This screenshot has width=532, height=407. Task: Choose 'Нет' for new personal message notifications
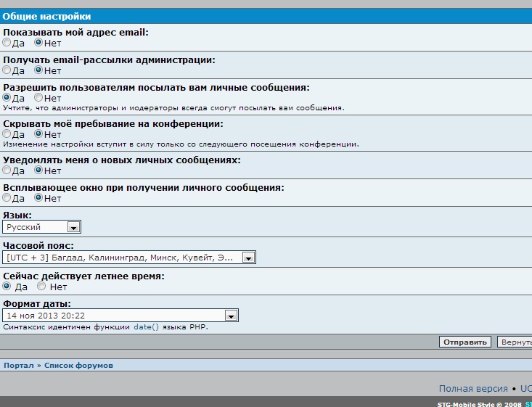click(x=38, y=170)
